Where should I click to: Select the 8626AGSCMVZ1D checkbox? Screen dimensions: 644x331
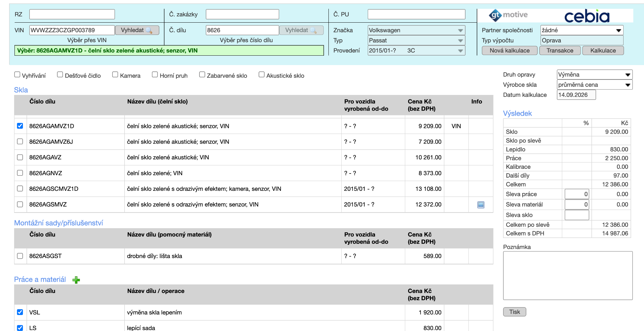(20, 189)
